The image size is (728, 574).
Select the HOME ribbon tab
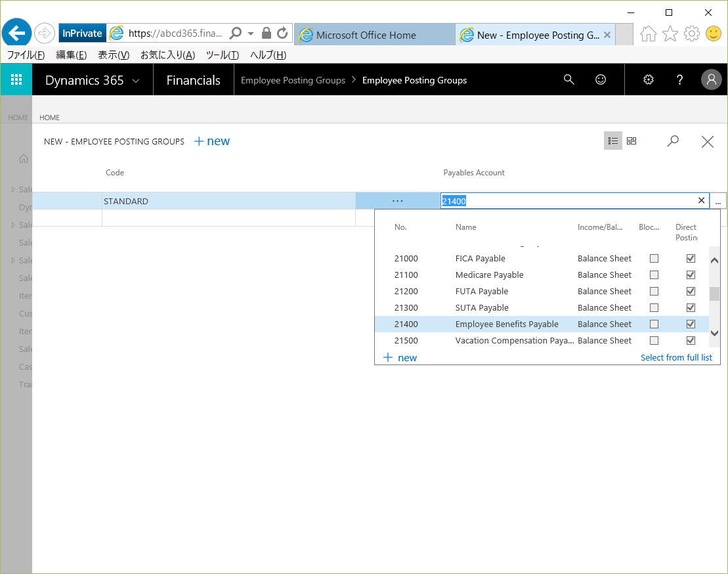[50, 118]
